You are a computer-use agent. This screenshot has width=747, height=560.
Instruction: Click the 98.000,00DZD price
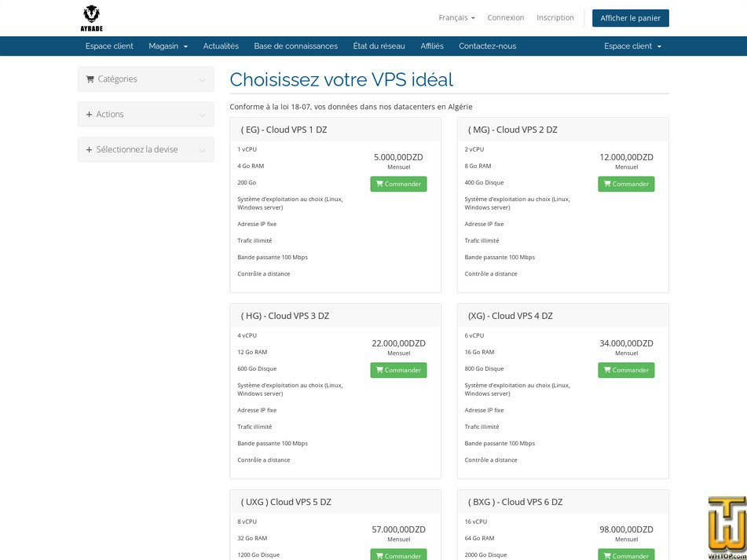pyautogui.click(x=626, y=529)
